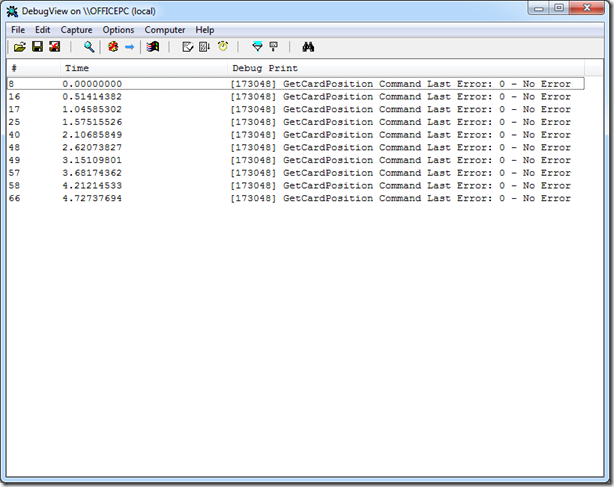Open the Filter/Highlight funnel icon
This screenshot has width=614, height=487.
(257, 47)
